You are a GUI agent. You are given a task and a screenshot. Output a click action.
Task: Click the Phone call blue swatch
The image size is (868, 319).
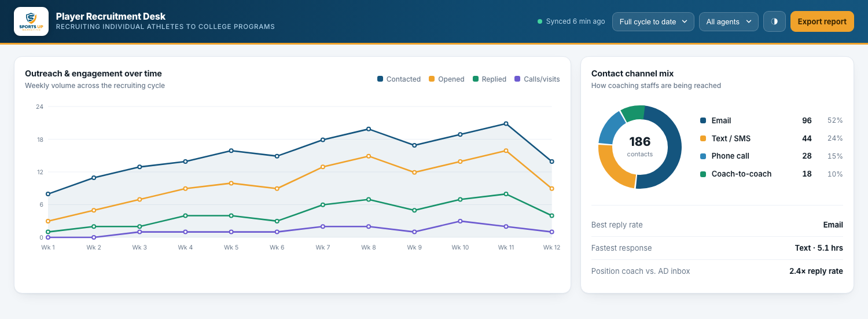[703, 156]
